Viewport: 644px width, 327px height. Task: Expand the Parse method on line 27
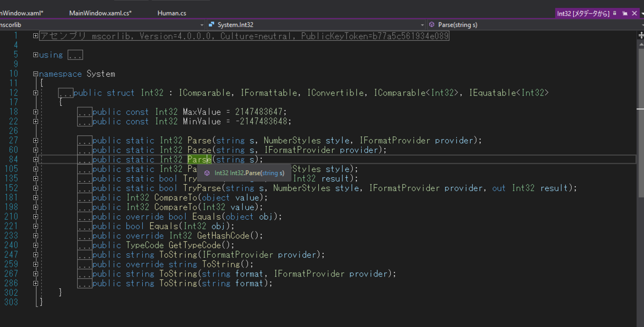click(x=35, y=141)
